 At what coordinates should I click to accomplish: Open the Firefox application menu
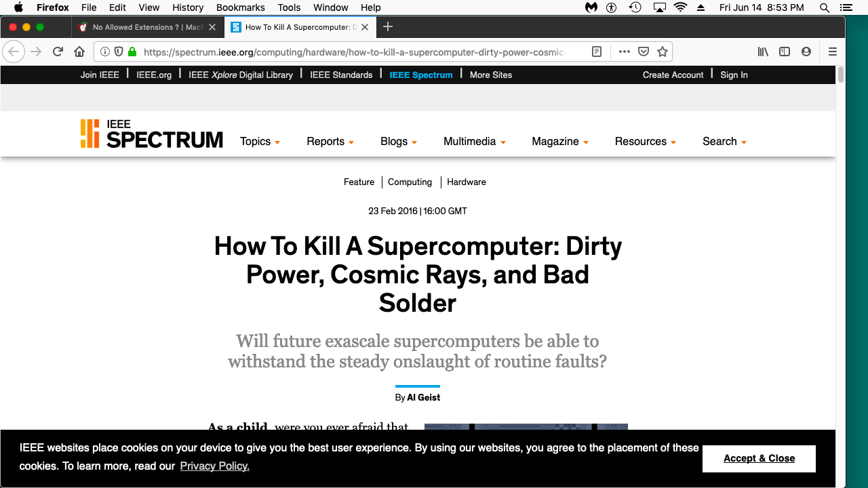pos(53,7)
